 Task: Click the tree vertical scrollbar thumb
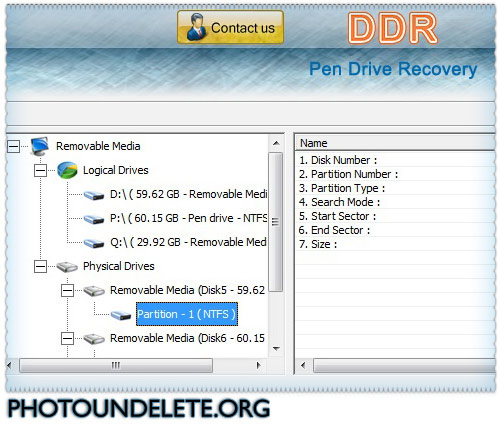pyautogui.click(x=276, y=222)
